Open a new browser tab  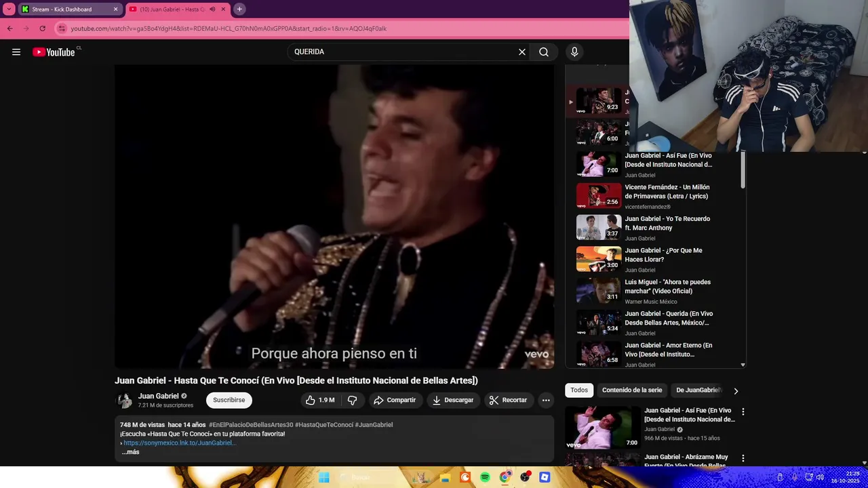[x=239, y=9]
